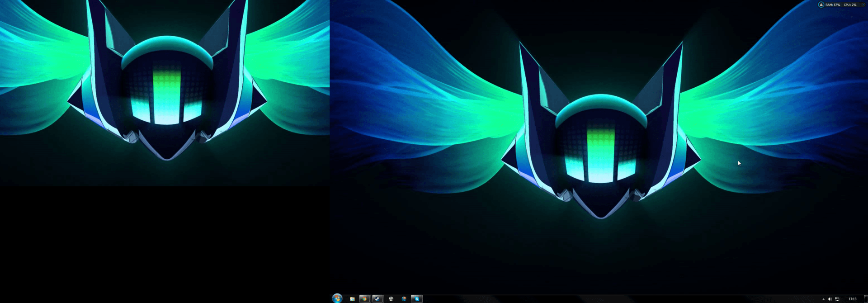This screenshot has height=303, width=868.
Task: Open the network status tray icon
Action: click(837, 299)
